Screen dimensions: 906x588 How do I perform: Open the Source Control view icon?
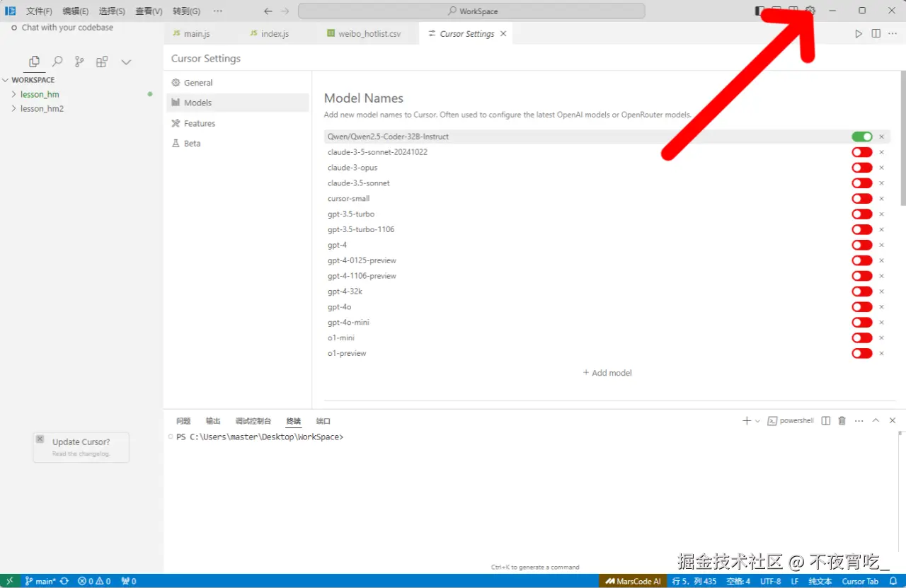[79, 62]
